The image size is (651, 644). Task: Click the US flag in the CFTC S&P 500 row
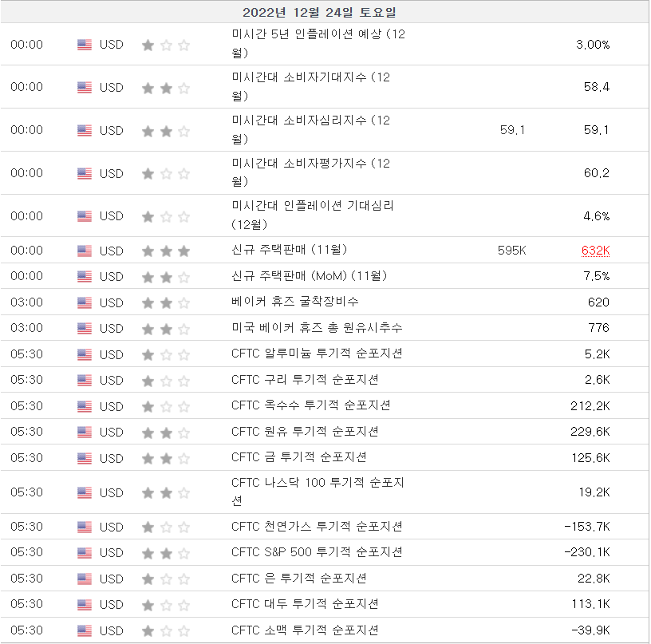click(x=85, y=552)
